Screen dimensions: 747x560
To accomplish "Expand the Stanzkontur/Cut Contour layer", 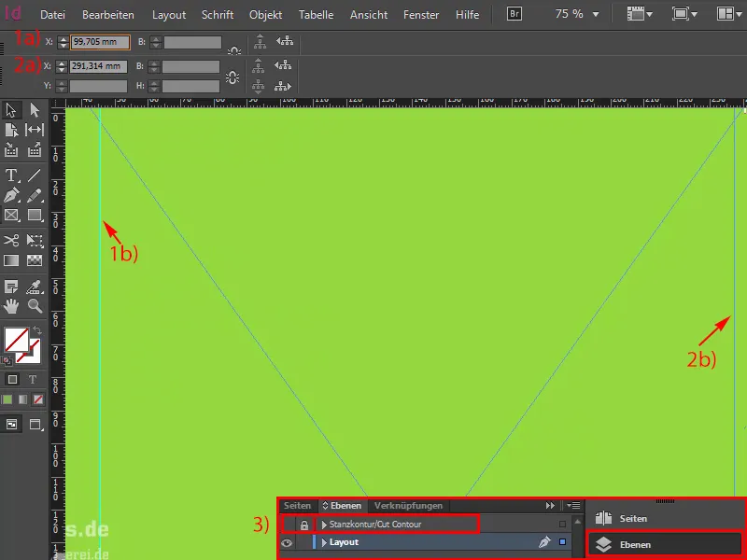I will (324, 525).
